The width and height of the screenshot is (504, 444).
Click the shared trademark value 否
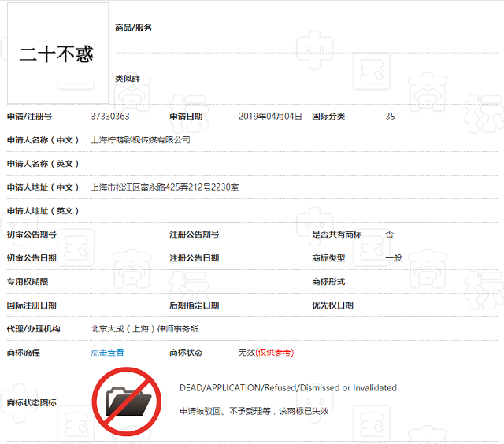(x=390, y=235)
